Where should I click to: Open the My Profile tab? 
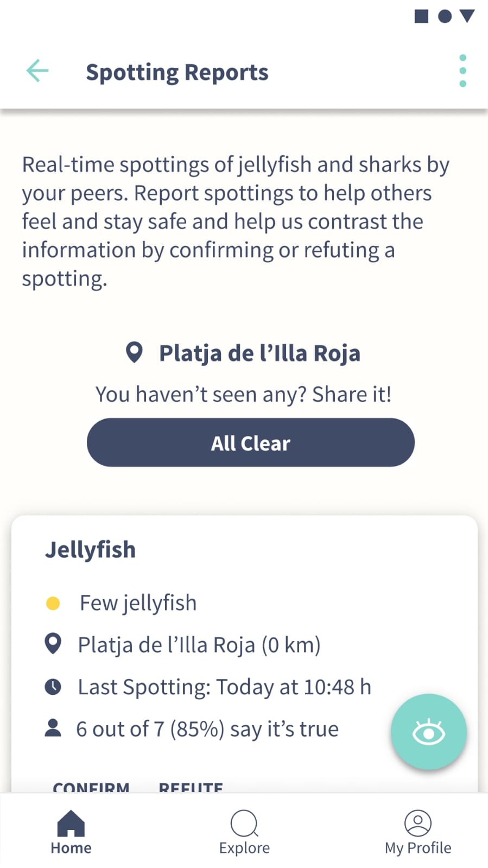point(418,832)
